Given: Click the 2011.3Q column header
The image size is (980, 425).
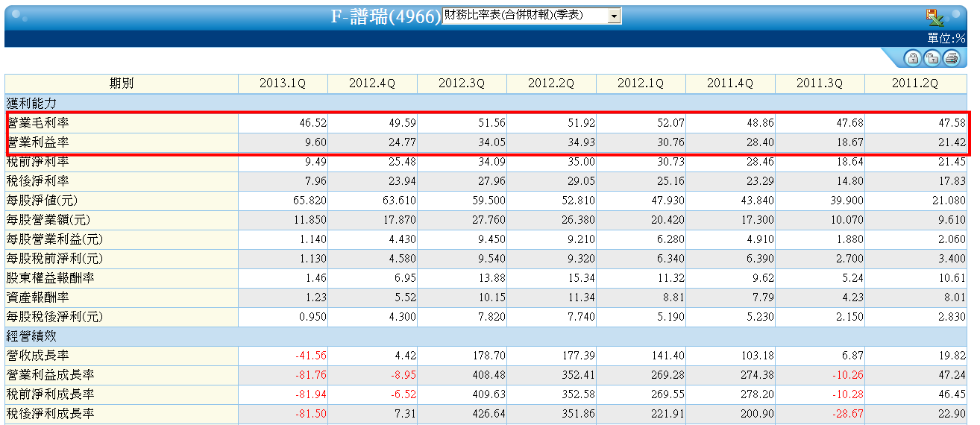Looking at the screenshot, I should pos(820,84).
